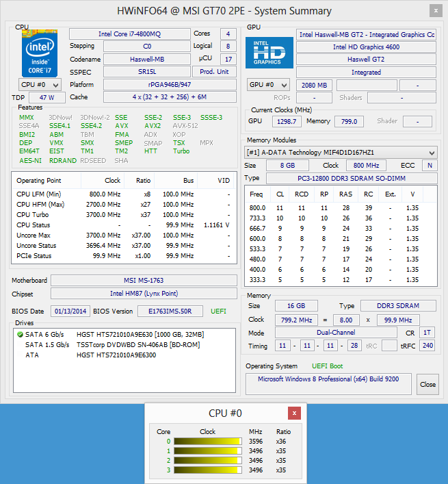Click the Intel Core i7 logo
This screenshot has height=484, width=448.
tap(40, 53)
